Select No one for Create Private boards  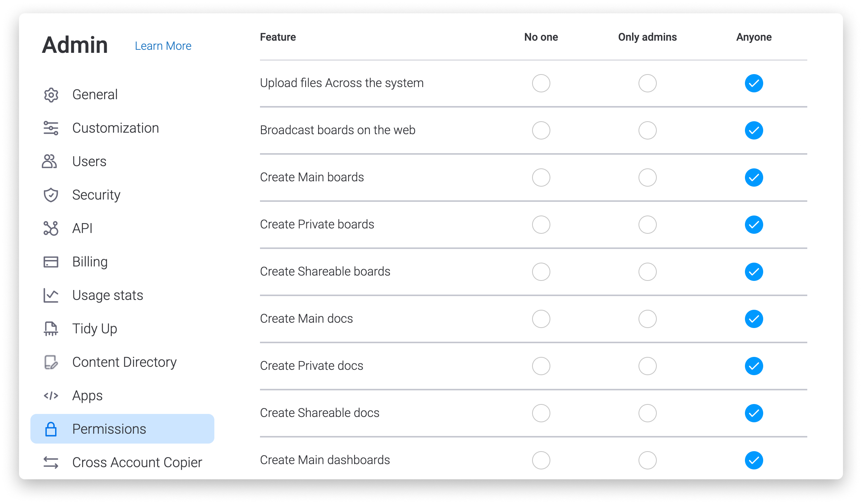pyautogui.click(x=541, y=225)
